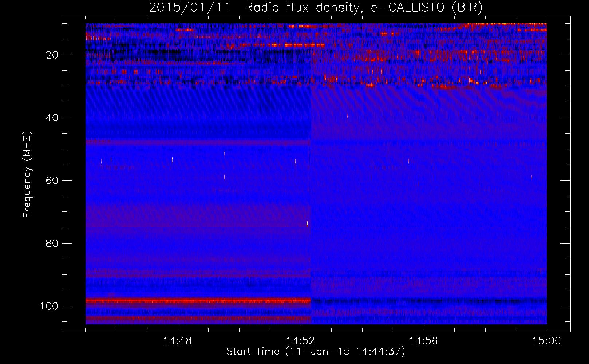Select the 14:48 time axis label
Screen dimensions: 589x364
(177, 341)
